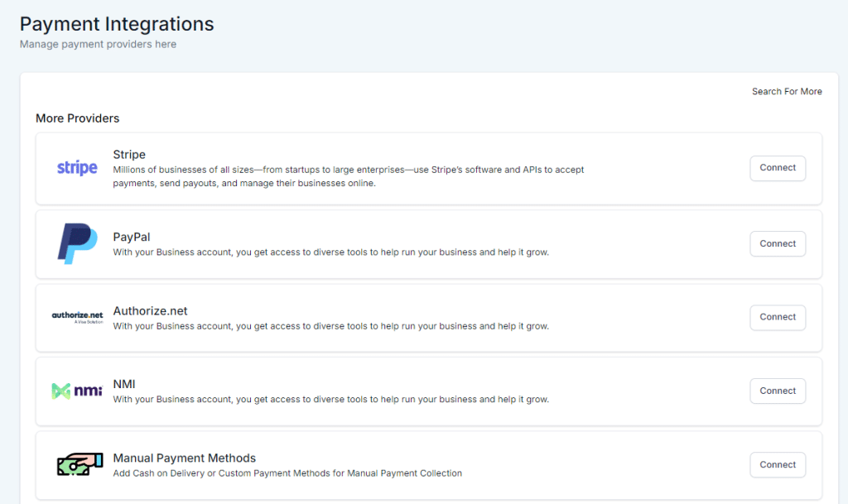Click the Stripe logo icon

77,168
